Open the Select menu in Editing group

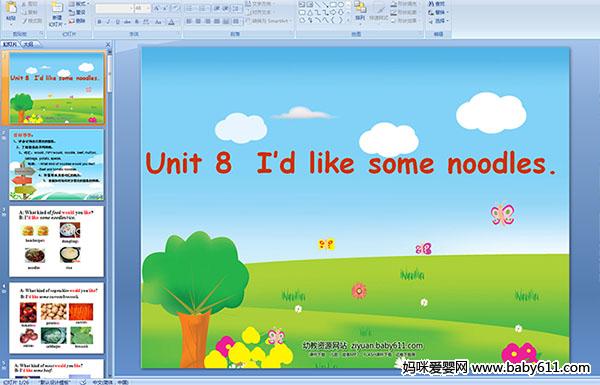(438, 21)
